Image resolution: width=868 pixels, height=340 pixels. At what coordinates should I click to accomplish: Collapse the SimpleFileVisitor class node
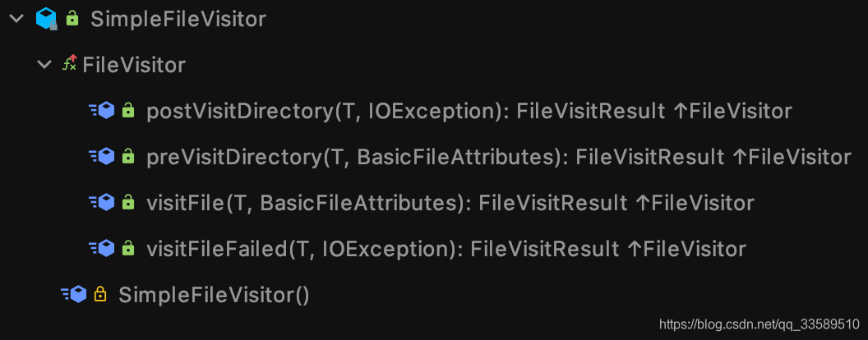[16, 18]
